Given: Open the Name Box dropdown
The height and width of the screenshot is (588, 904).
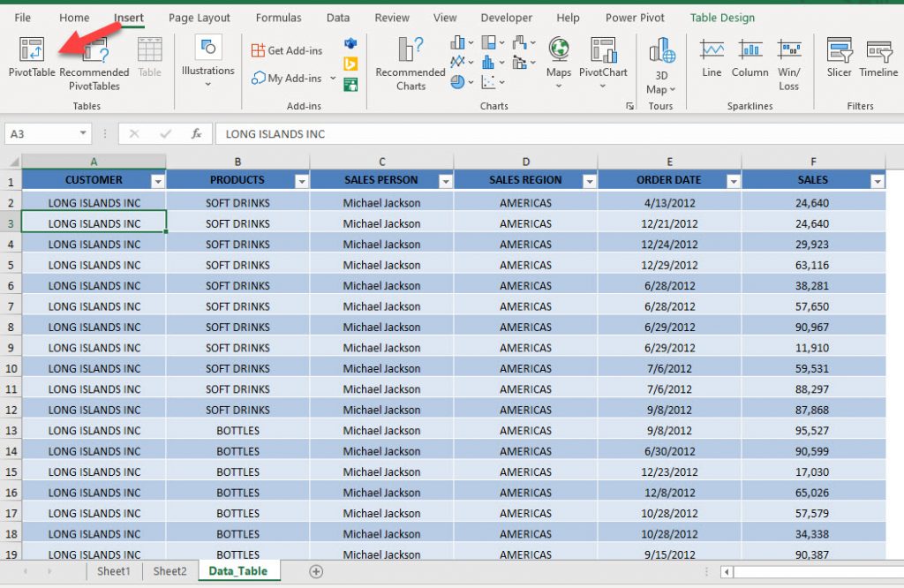Looking at the screenshot, I should [83, 131].
